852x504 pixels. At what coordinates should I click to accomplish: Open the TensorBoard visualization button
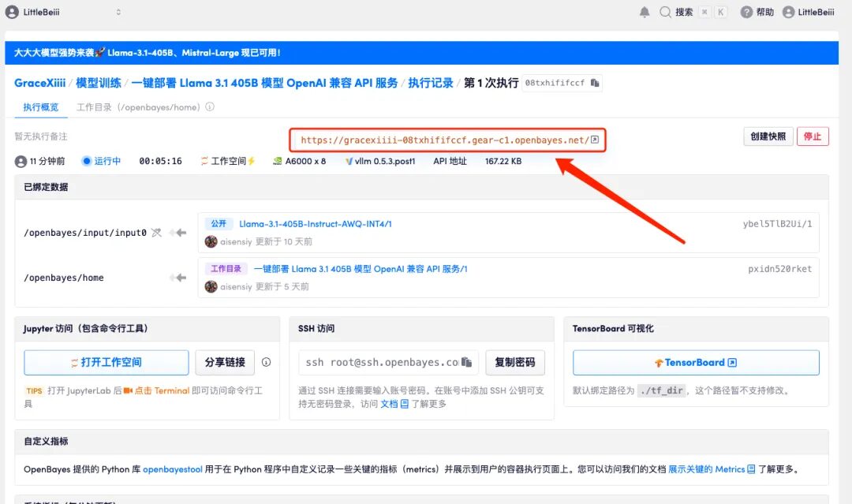tap(695, 363)
